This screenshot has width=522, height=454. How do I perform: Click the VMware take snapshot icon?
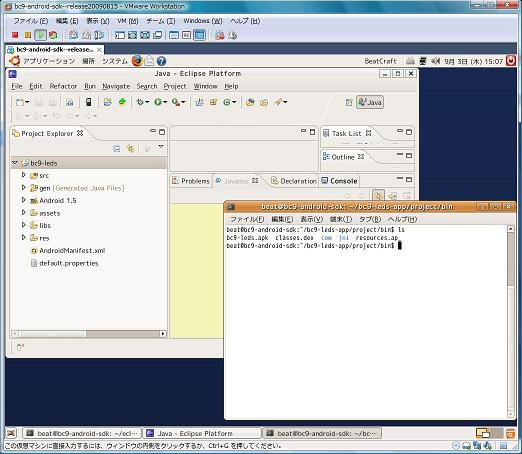click(x=73, y=35)
